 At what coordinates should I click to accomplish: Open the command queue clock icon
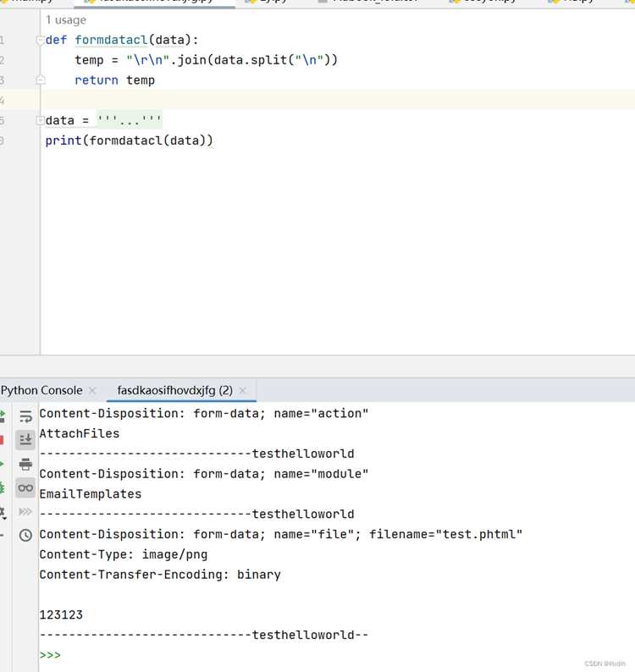tap(25, 535)
